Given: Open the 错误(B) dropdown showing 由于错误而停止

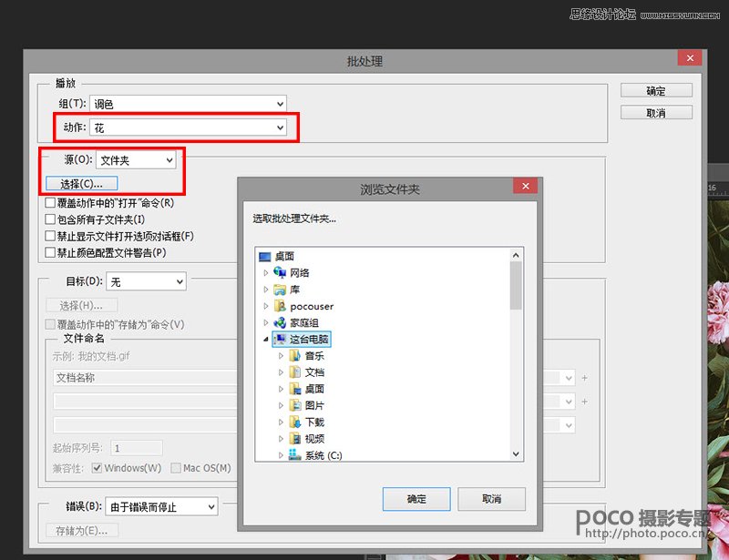Looking at the screenshot, I should coord(162,506).
